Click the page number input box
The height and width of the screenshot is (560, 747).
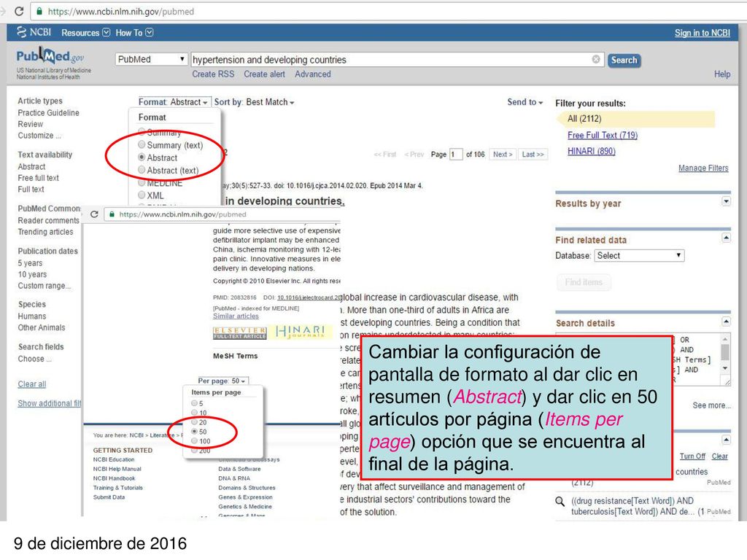point(456,155)
